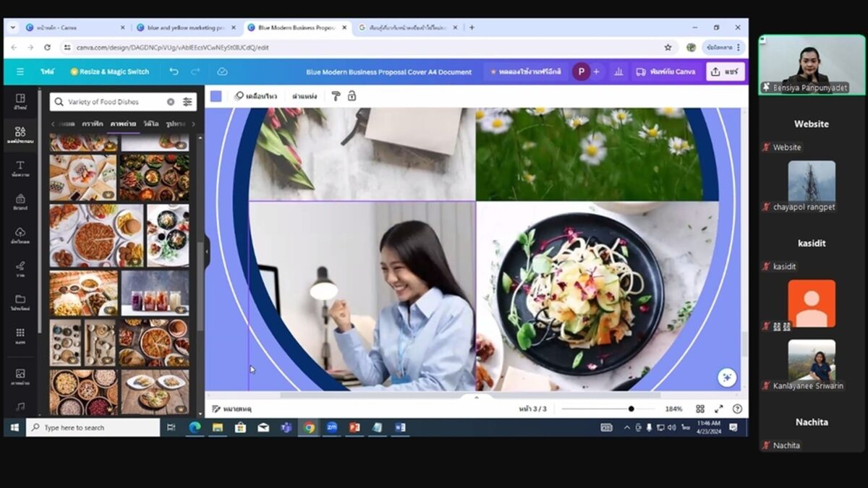The image size is (868, 488).
Task: Toggle the lock icon in toolbar
Action: [352, 96]
